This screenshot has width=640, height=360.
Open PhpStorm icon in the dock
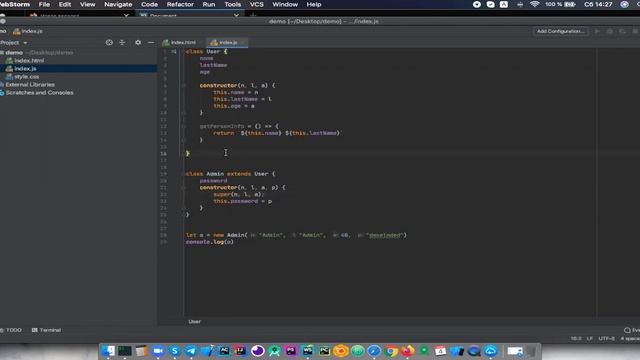coord(291,351)
